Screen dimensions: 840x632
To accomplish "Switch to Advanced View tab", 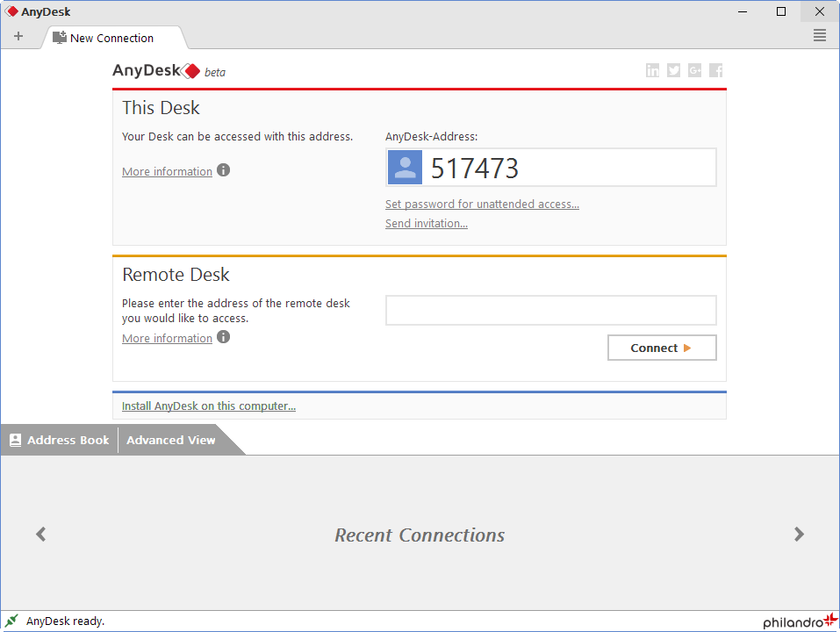I will (171, 440).
